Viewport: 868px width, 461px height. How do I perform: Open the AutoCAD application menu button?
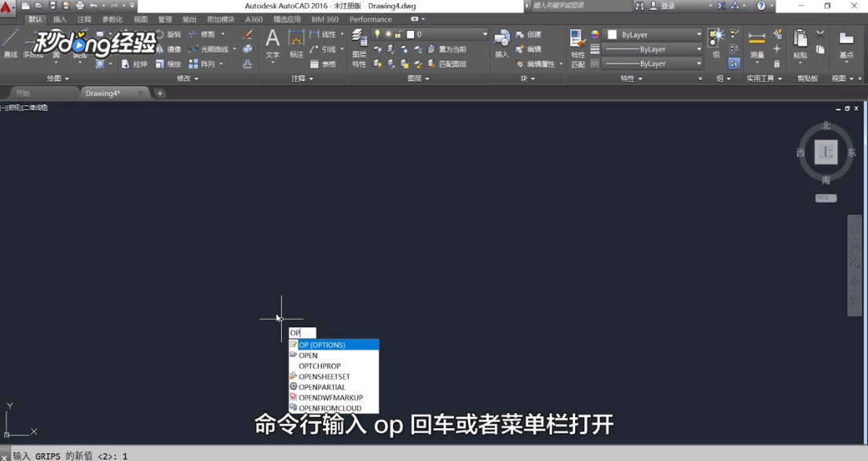7,8
